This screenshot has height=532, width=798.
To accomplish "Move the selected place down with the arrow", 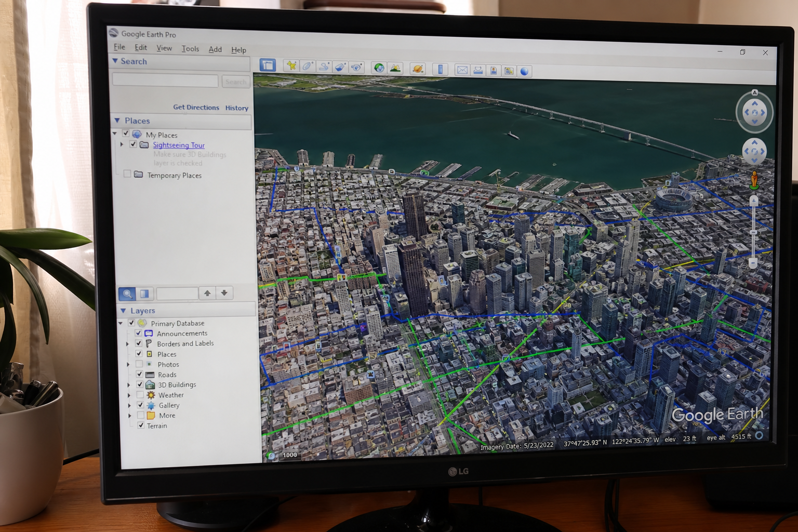I will click(224, 293).
